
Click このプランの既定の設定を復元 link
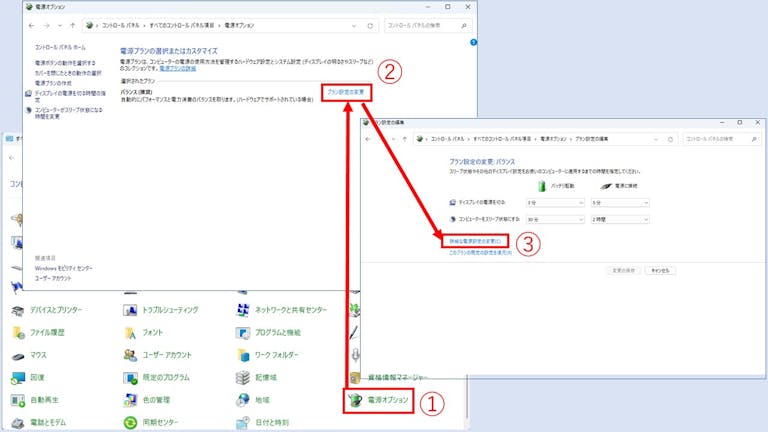coord(480,253)
